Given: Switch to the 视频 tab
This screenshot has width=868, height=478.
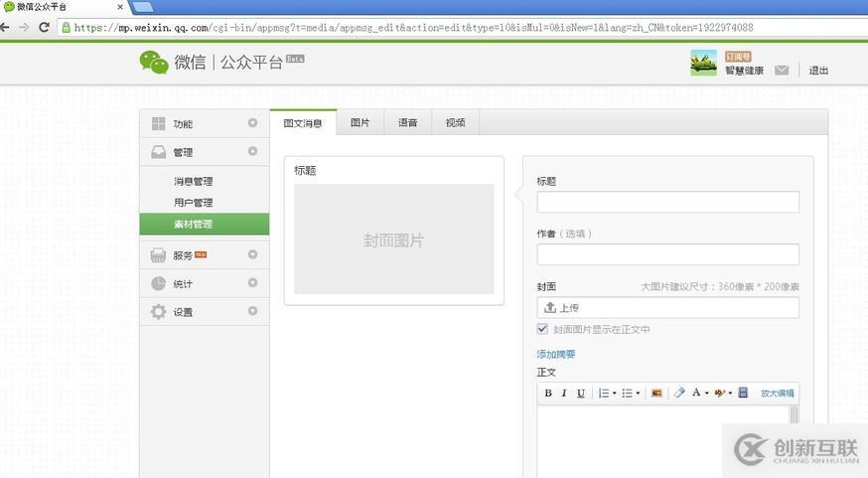Looking at the screenshot, I should tap(455, 123).
